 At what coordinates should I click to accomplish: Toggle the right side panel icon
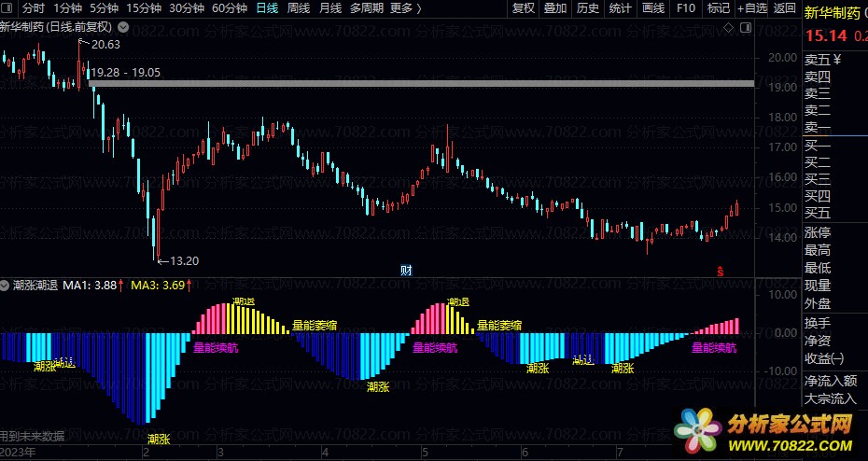pos(746,26)
